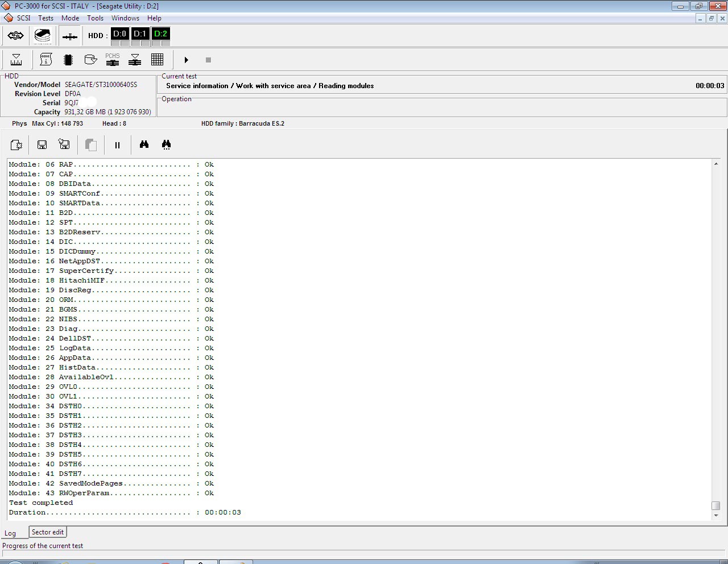Viewport: 728px width, 564px height.
Task: Click the log vertical scrollbar thumb
Action: (715, 505)
